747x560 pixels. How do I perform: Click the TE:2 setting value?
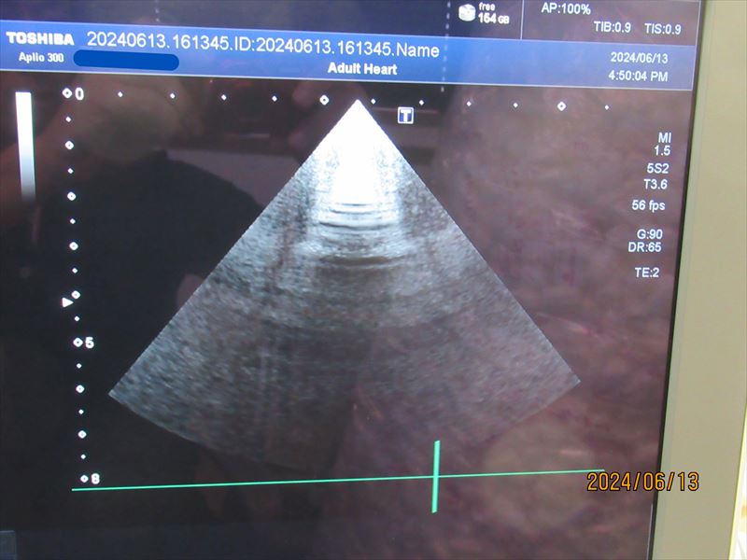pos(647,273)
